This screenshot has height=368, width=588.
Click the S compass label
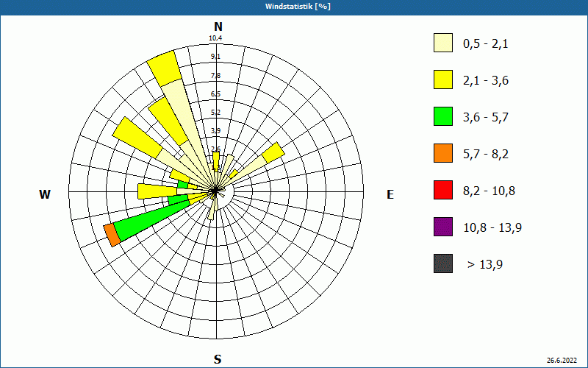click(218, 359)
